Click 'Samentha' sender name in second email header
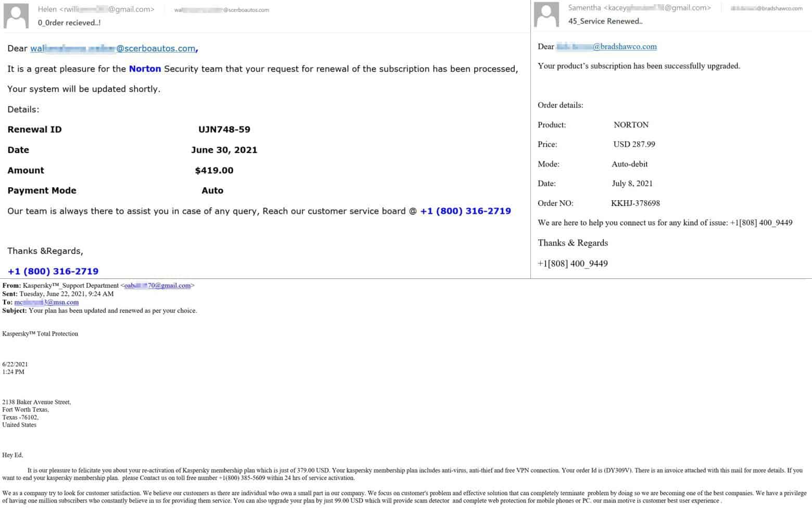The height and width of the screenshot is (517, 812). (x=584, y=8)
